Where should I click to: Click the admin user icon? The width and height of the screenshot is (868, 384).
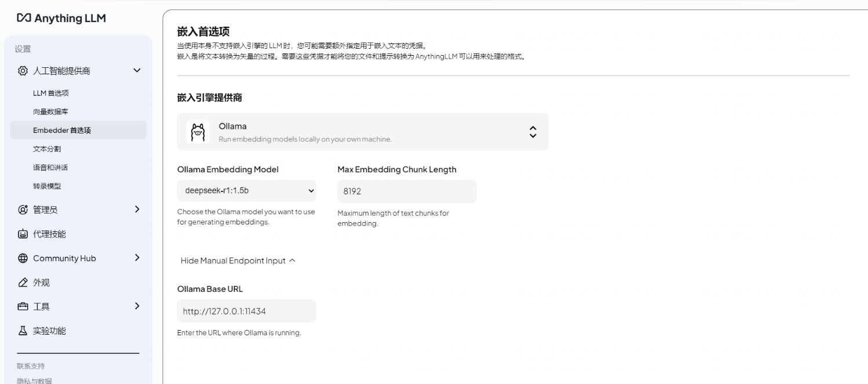pyautogui.click(x=23, y=209)
